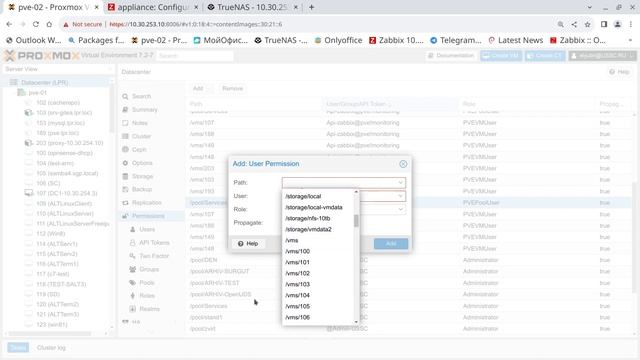The image size is (640, 360).
Task: Pick /vms/103 from the path list
Action: pos(318,284)
